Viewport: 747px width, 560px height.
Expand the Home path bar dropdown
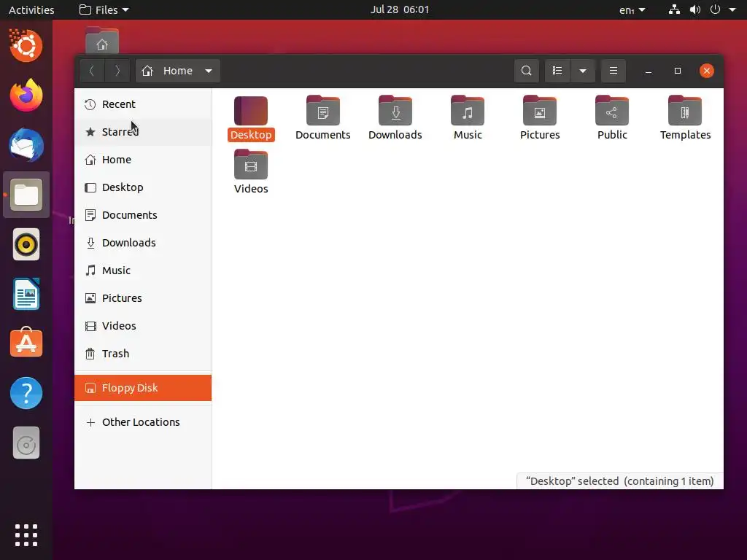pyautogui.click(x=209, y=71)
